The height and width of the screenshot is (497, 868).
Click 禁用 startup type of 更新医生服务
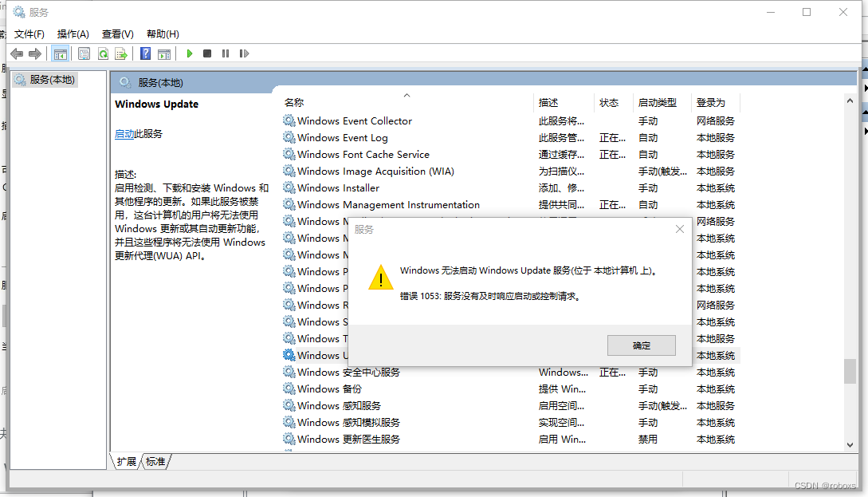648,440
